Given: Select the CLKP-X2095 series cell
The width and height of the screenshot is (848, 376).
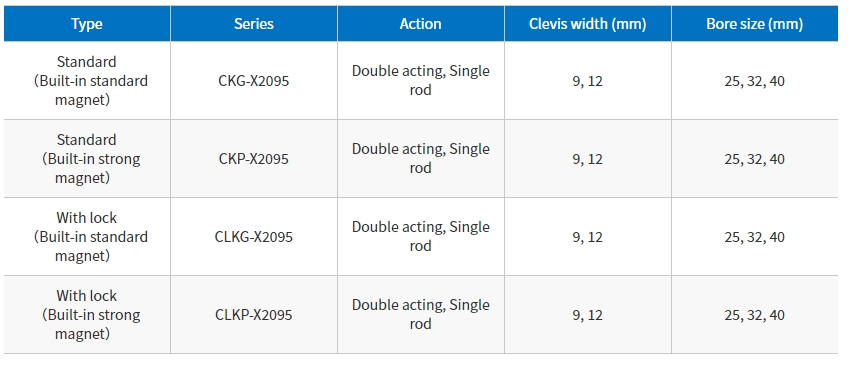Looking at the screenshot, I should (x=254, y=315).
